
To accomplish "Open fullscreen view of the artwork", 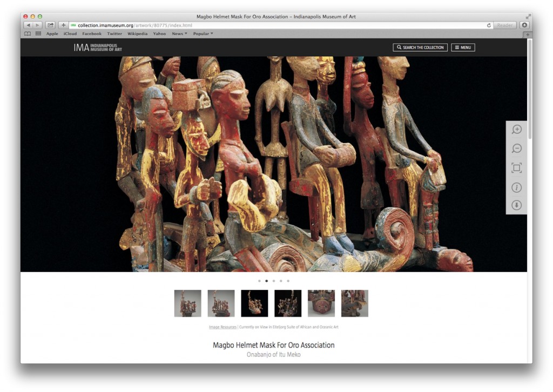I will point(517,168).
